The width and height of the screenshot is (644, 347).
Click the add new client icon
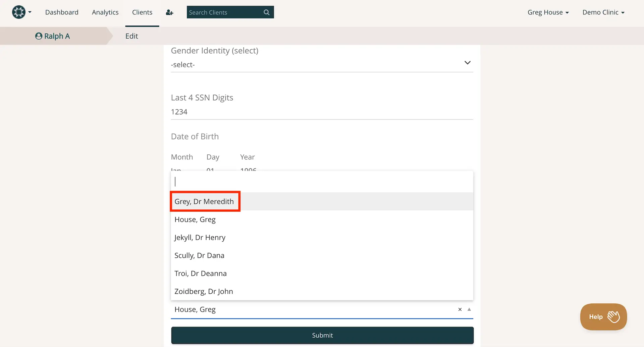point(169,12)
